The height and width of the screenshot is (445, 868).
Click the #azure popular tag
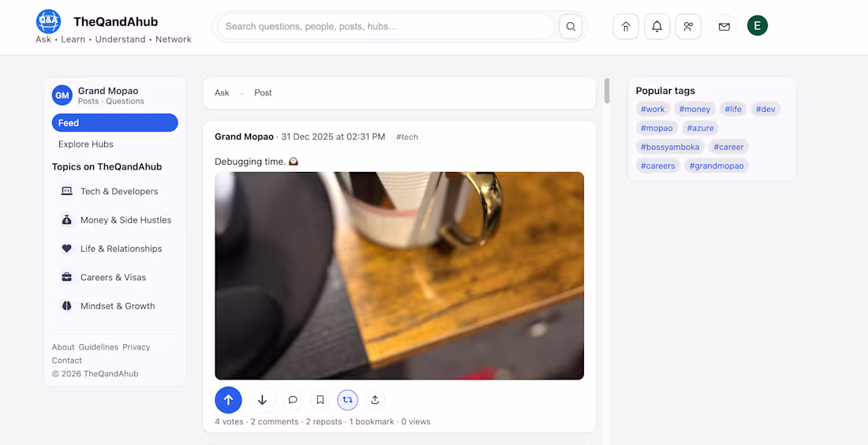[x=700, y=128]
